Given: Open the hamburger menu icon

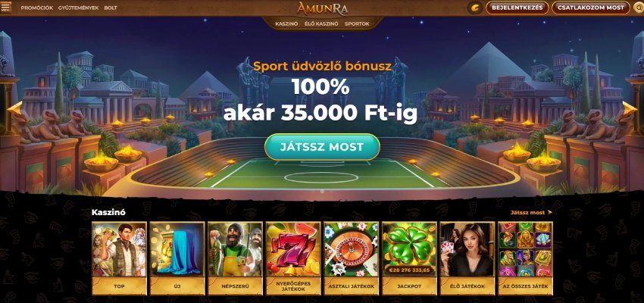Looking at the screenshot, I should click(6, 8).
